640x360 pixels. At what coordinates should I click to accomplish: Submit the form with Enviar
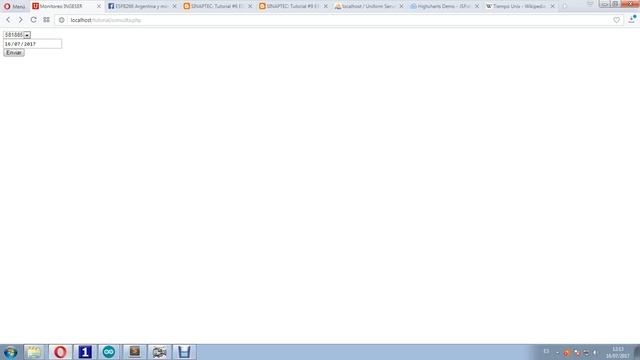[14, 53]
